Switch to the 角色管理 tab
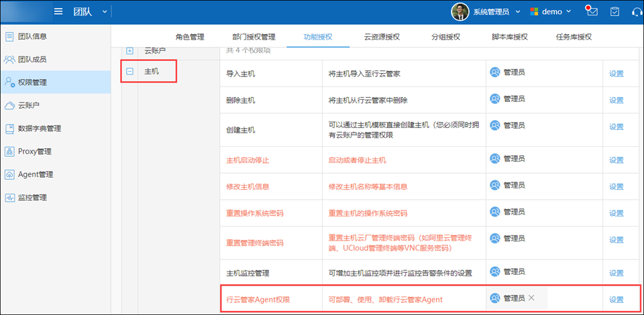The height and width of the screenshot is (315, 644). [x=190, y=37]
